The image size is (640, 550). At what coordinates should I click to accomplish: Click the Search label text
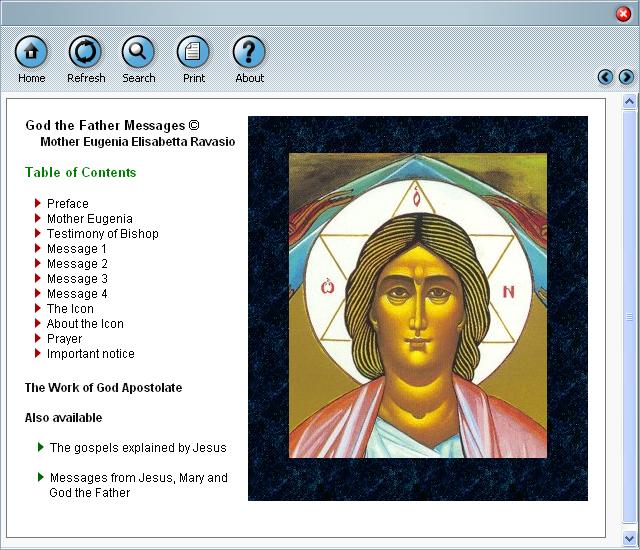tap(139, 78)
